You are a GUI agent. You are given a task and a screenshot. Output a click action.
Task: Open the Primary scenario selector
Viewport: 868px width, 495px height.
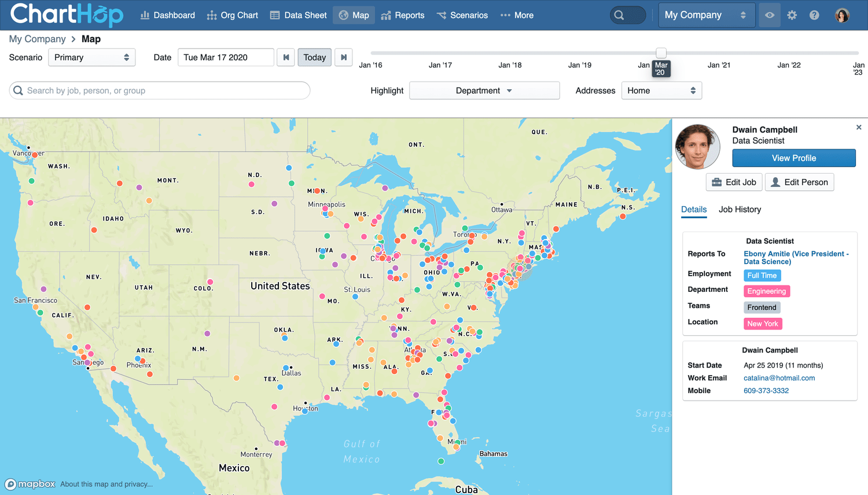point(91,57)
